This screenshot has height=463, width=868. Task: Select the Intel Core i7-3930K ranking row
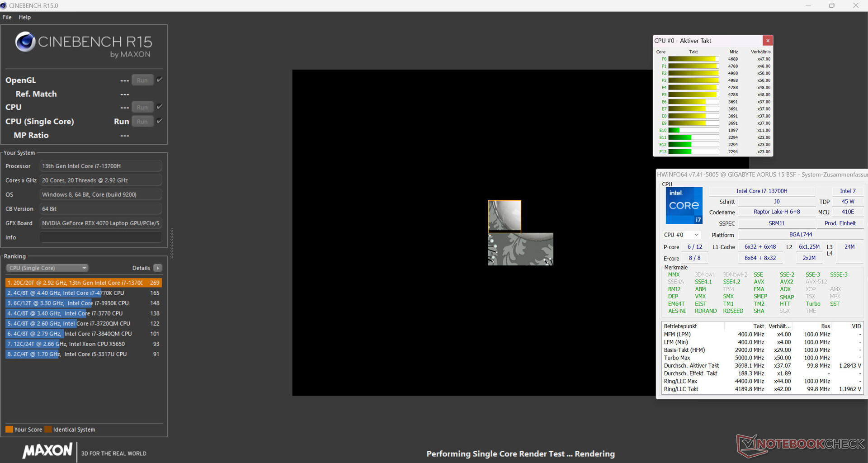pos(84,303)
